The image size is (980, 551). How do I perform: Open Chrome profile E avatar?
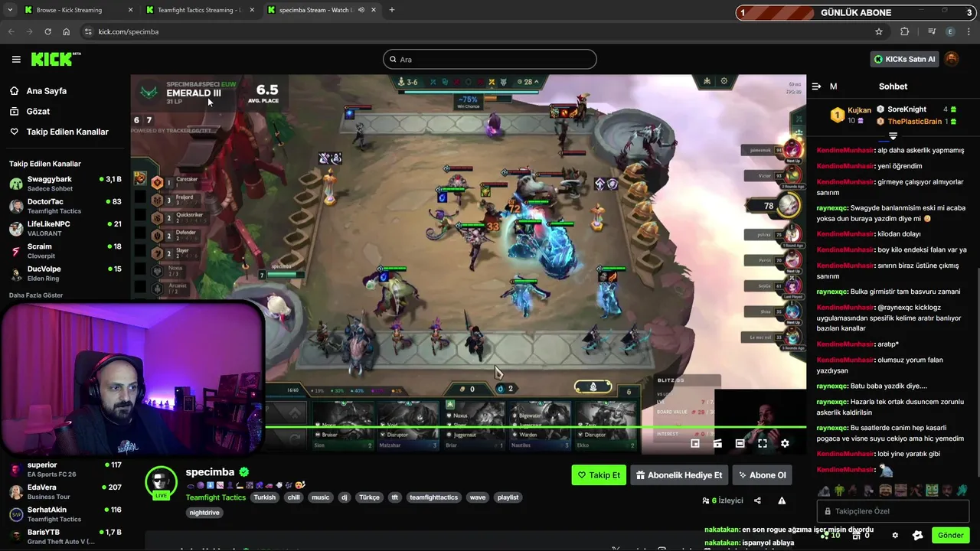(951, 31)
